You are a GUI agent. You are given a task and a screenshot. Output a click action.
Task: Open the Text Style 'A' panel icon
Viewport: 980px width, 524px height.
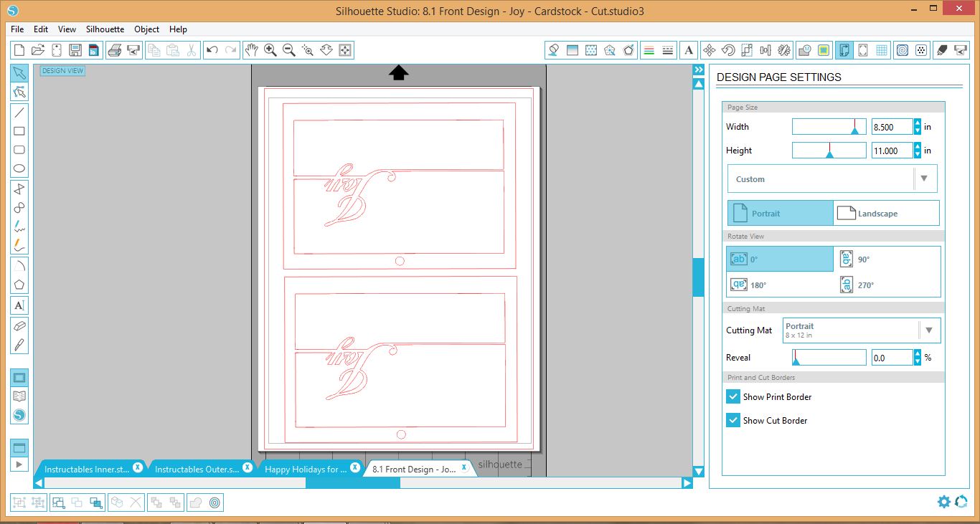pyautogui.click(x=689, y=50)
